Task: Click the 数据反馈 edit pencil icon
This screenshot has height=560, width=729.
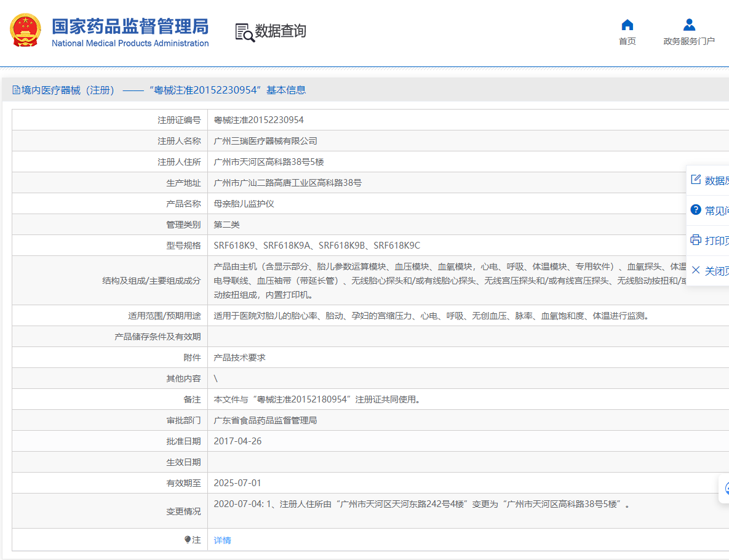Action: (x=696, y=180)
